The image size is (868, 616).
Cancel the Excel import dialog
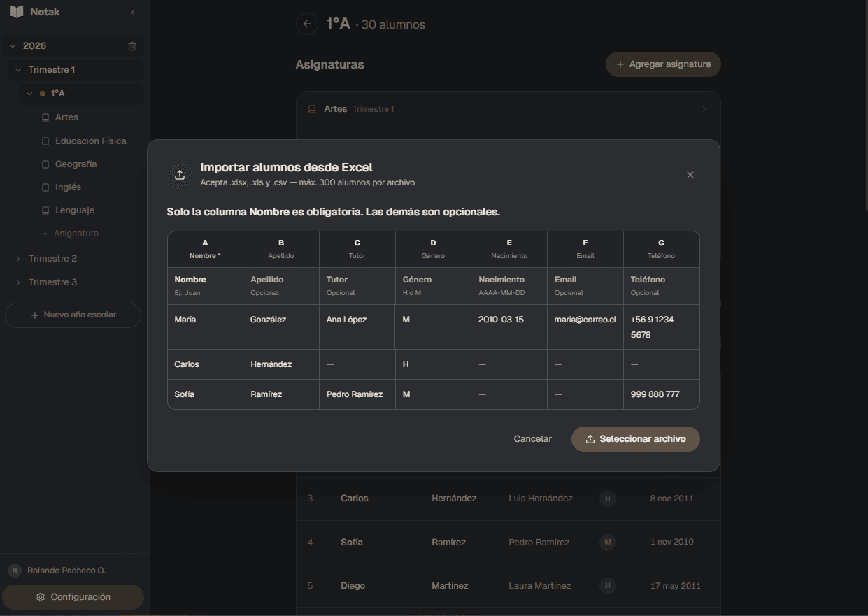[533, 439]
